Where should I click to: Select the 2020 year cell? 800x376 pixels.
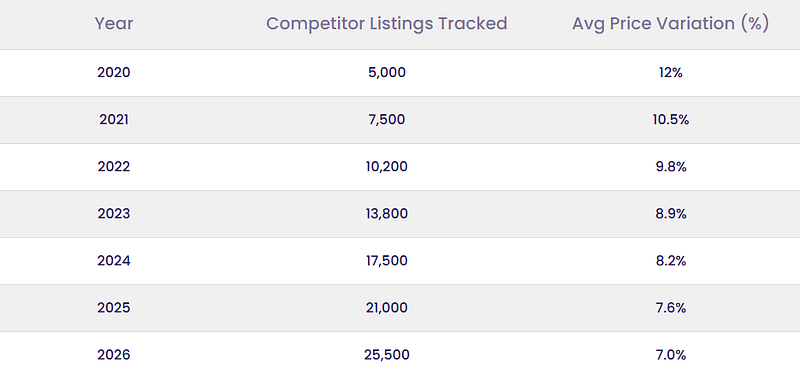(114, 72)
